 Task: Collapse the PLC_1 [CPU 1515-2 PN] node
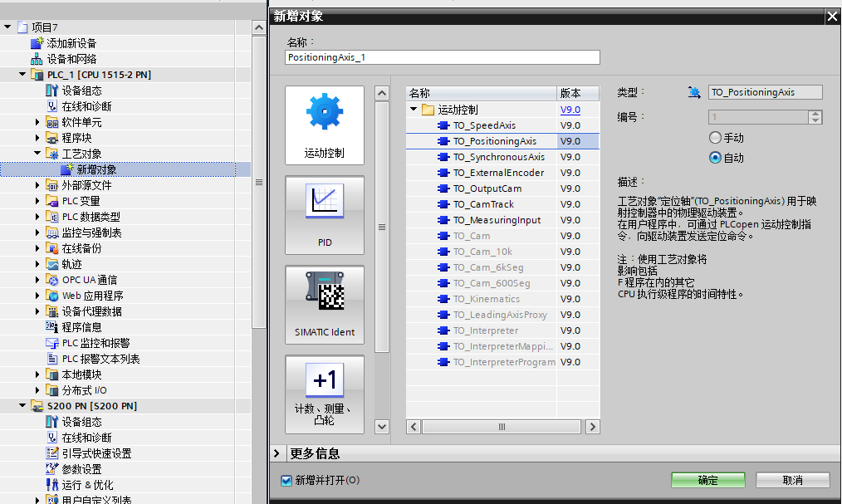point(22,74)
